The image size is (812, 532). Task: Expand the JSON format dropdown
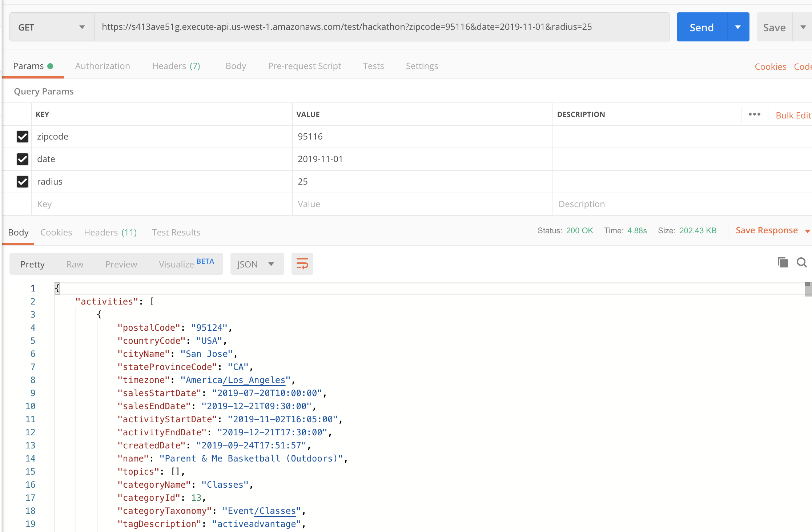[x=257, y=264]
